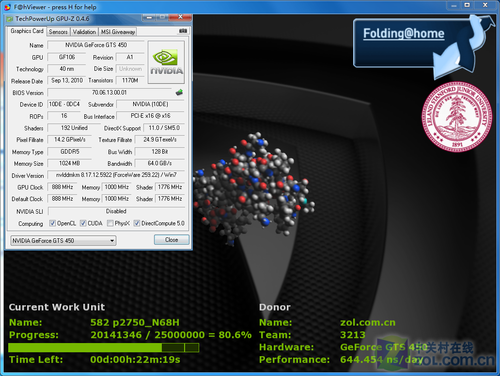Click the Driver Version field
Screen dimensions: 500x376
(x=116, y=175)
